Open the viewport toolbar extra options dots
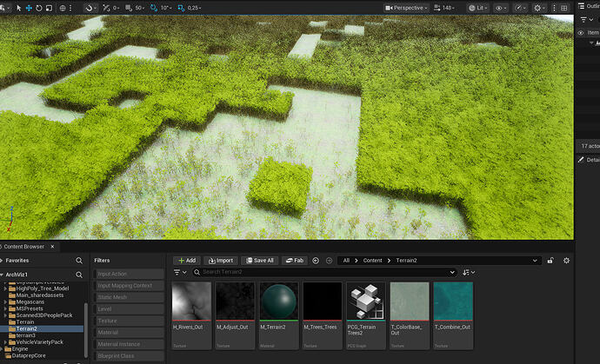This screenshot has width=600, height=364. coord(554,8)
